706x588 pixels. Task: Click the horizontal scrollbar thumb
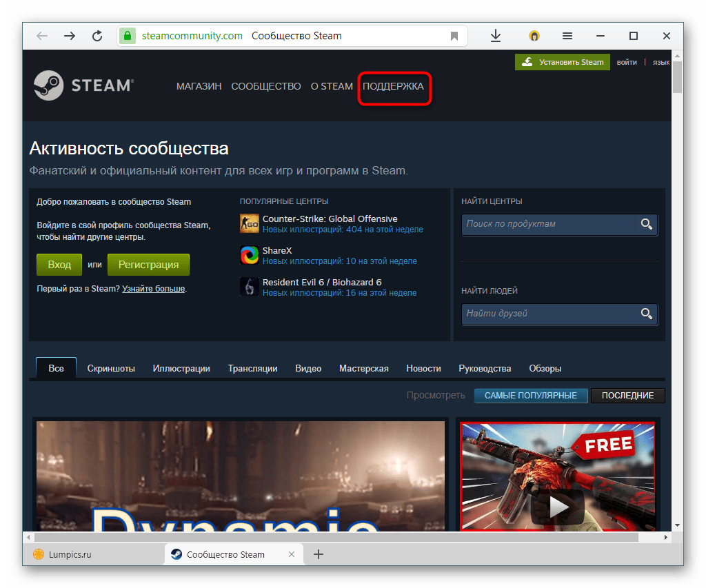(336, 537)
